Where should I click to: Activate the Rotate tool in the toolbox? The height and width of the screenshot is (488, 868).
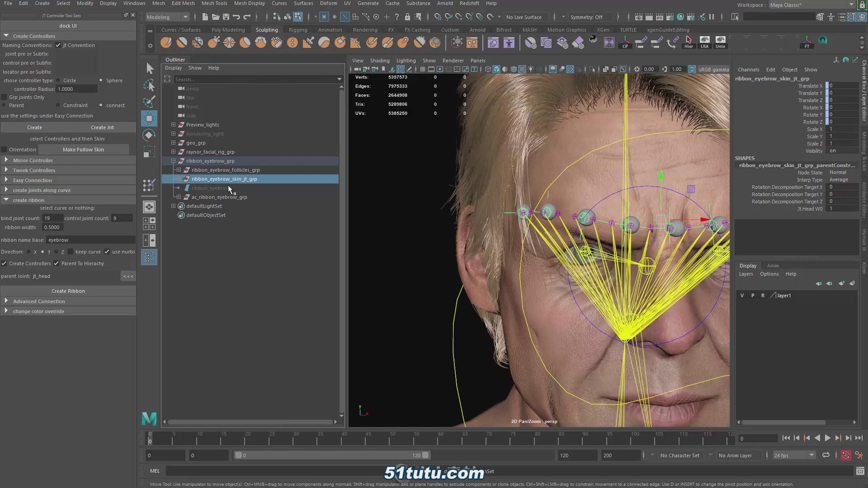149,135
